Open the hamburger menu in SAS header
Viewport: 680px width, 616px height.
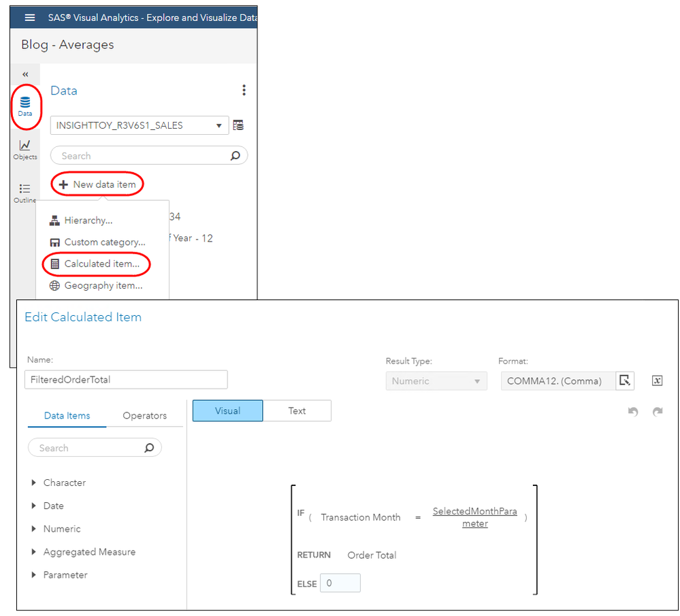click(29, 17)
